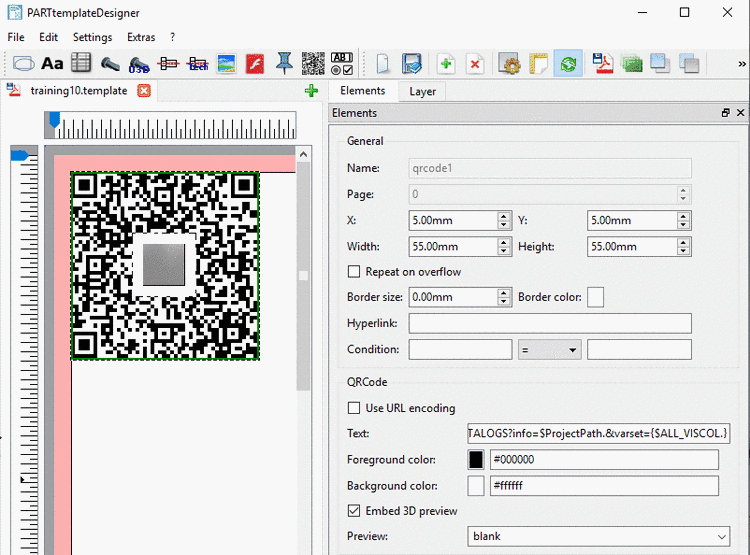750x555 pixels.
Task: Click the refresh preview icon
Action: coord(568,64)
